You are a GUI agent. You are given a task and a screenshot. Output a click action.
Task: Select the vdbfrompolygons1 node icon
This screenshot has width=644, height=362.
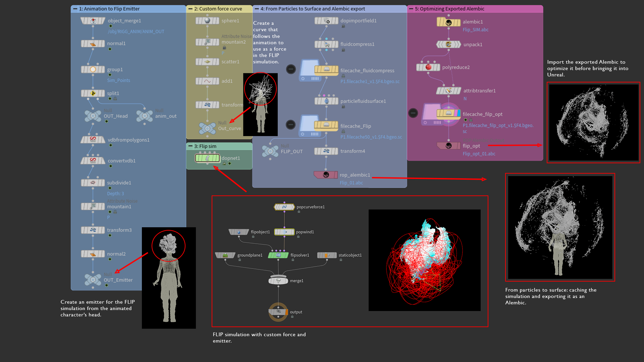click(x=93, y=140)
